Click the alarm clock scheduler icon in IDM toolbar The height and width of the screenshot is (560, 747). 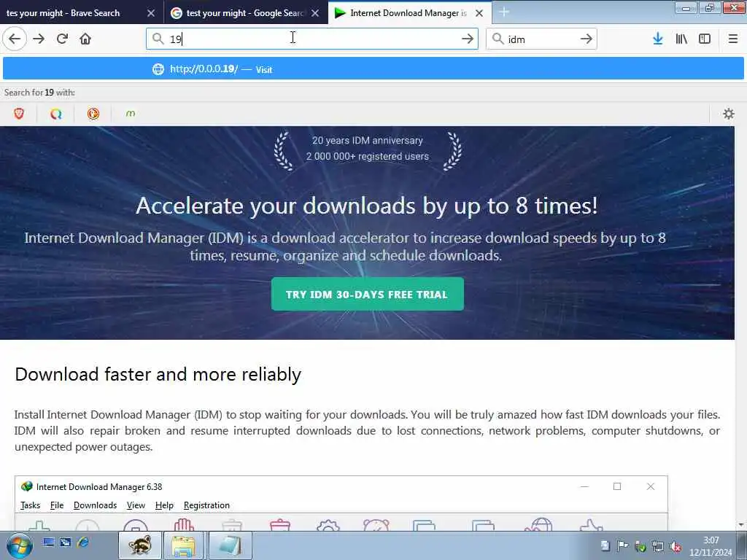pos(376,524)
